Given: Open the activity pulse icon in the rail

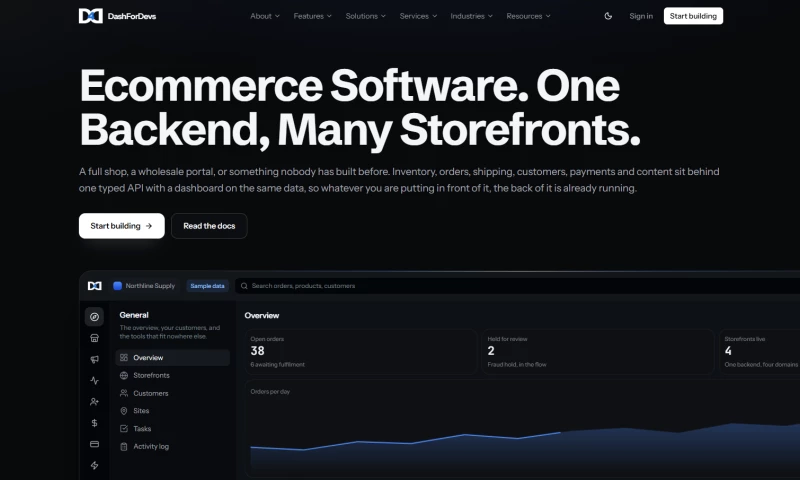Looking at the screenshot, I should coord(94,381).
